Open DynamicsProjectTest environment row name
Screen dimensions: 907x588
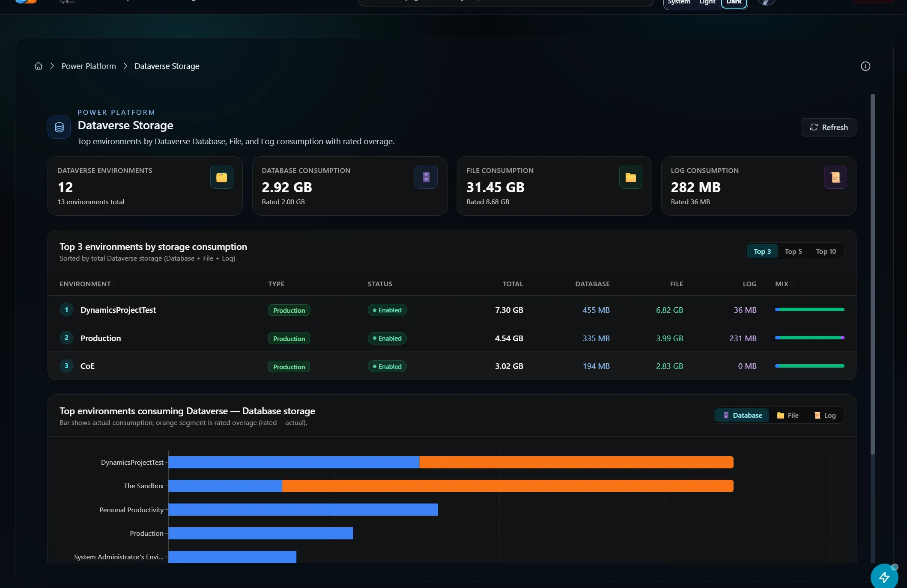118,310
